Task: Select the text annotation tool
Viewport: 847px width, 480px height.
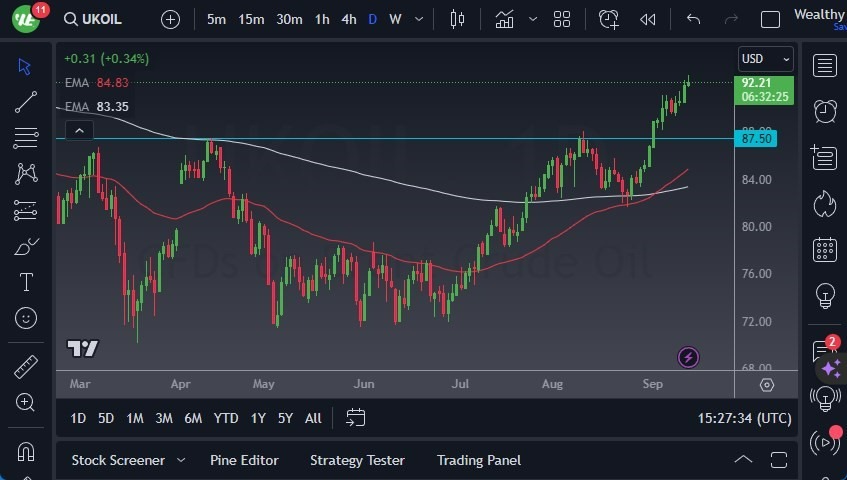Action: click(26, 282)
